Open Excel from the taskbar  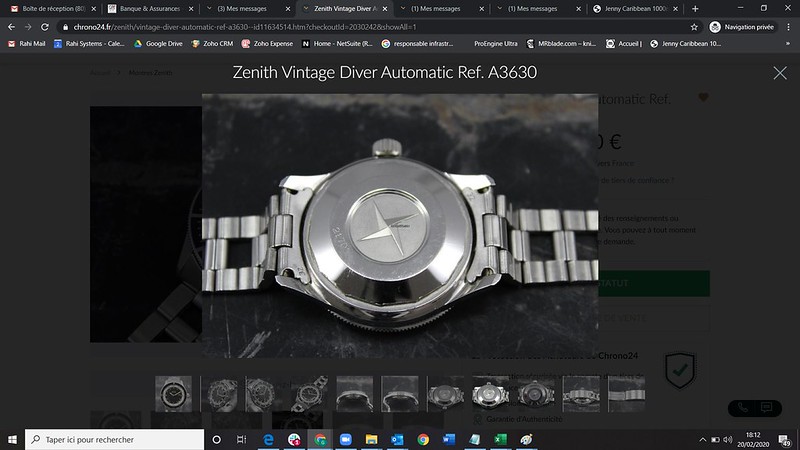pos(501,439)
